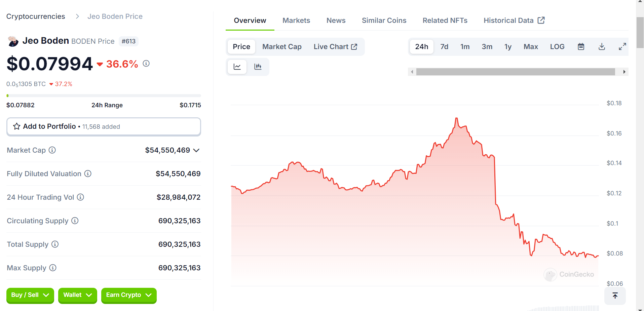This screenshot has height=311, width=644.
Task: Switch to candlestick chart view icon
Action: point(258,67)
